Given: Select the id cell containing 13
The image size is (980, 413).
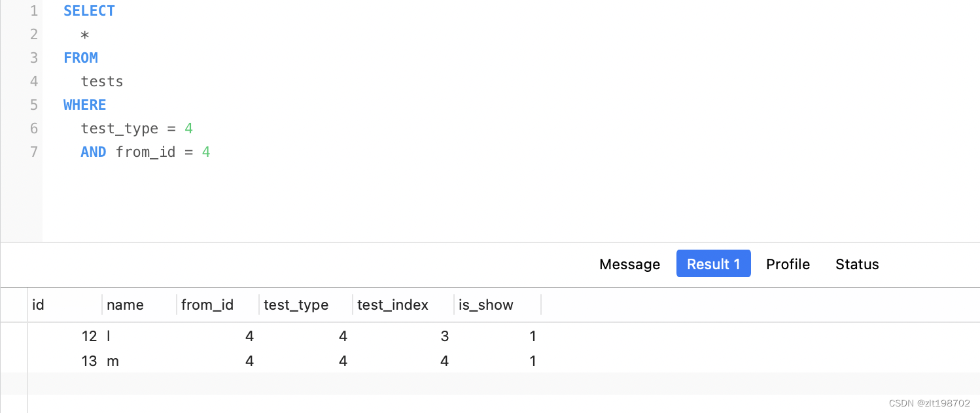Looking at the screenshot, I should [89, 361].
